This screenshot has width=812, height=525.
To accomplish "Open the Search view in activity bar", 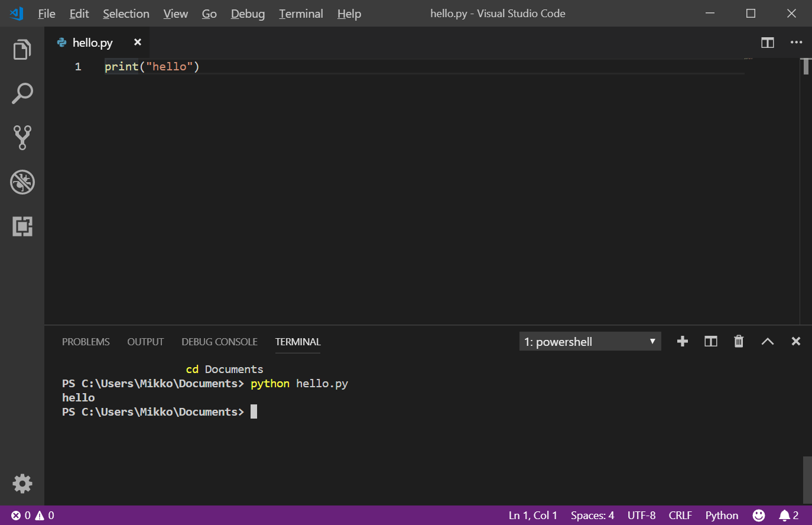I will [22, 93].
